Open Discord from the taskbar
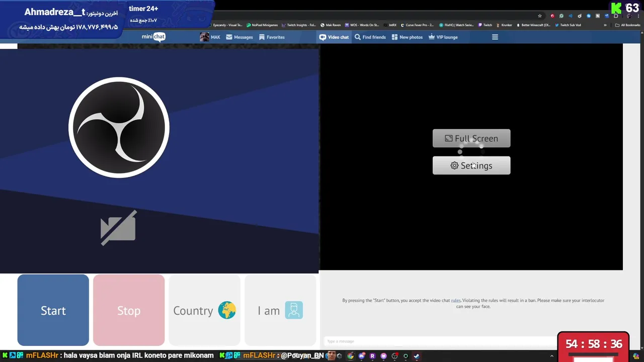 (x=362, y=356)
